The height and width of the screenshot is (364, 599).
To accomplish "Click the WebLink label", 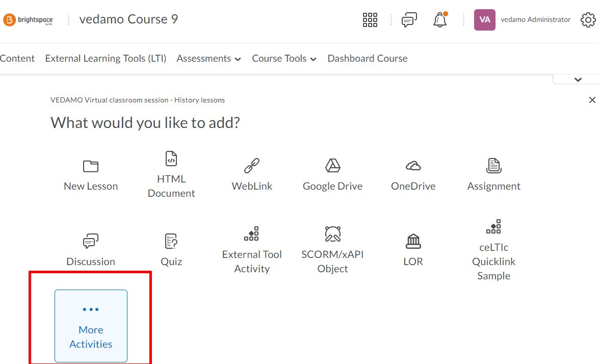I will coord(252,186).
